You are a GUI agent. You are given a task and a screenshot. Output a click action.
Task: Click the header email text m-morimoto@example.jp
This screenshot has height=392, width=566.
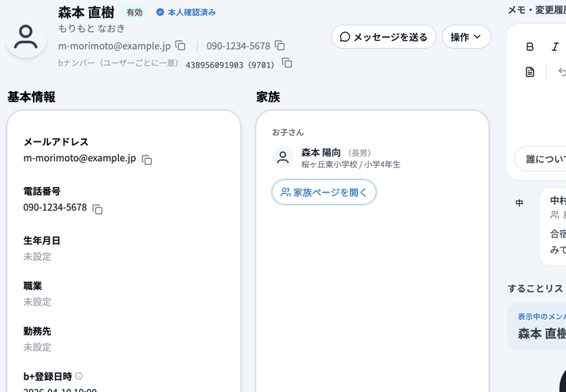(x=115, y=46)
